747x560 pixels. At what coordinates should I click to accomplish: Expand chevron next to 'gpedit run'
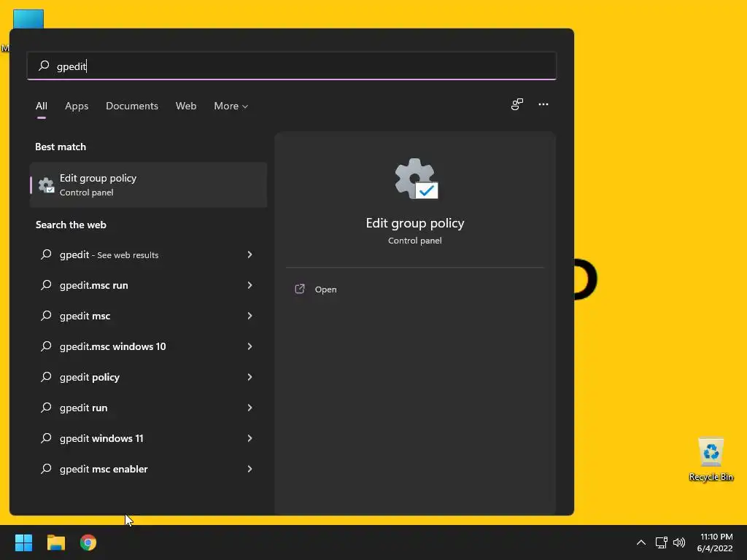click(x=249, y=408)
